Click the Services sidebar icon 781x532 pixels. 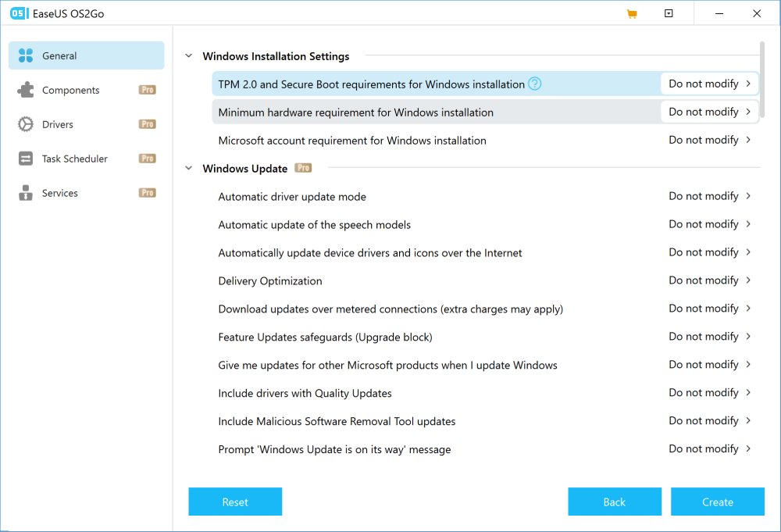(x=26, y=193)
